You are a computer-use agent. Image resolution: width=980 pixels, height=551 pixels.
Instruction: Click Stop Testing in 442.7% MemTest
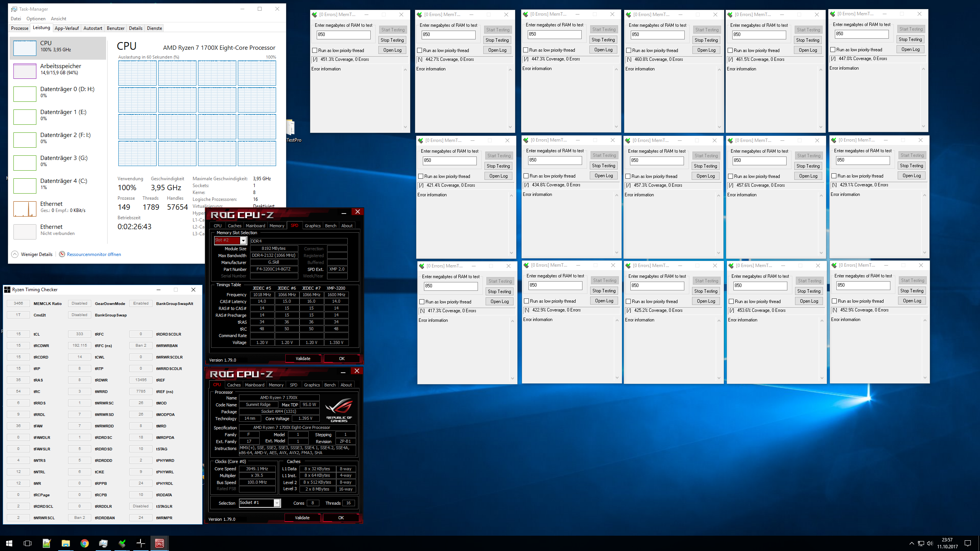(497, 40)
